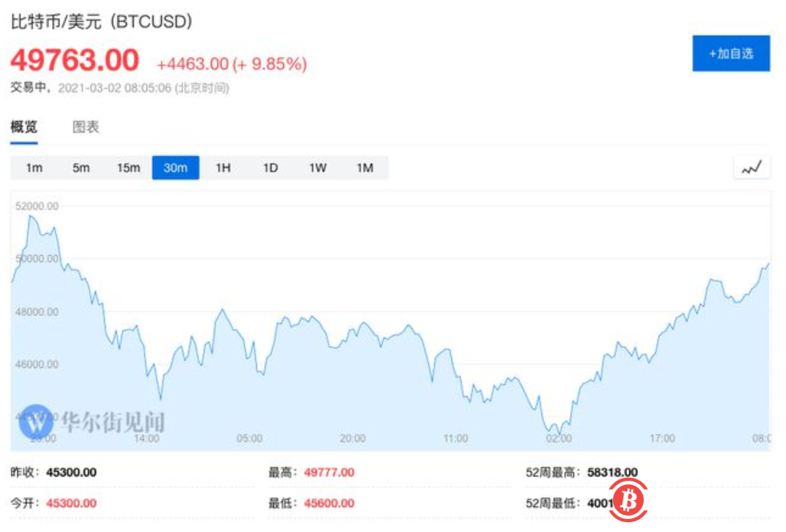This screenshot has width=786, height=532.
Task: Switch to the 1H timeframe
Action: point(223,167)
